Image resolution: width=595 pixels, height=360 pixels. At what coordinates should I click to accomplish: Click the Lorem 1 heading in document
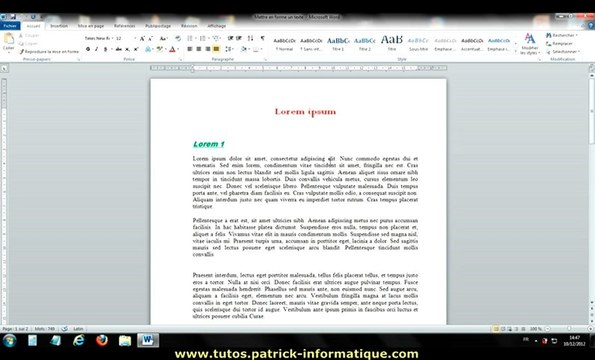(x=209, y=144)
